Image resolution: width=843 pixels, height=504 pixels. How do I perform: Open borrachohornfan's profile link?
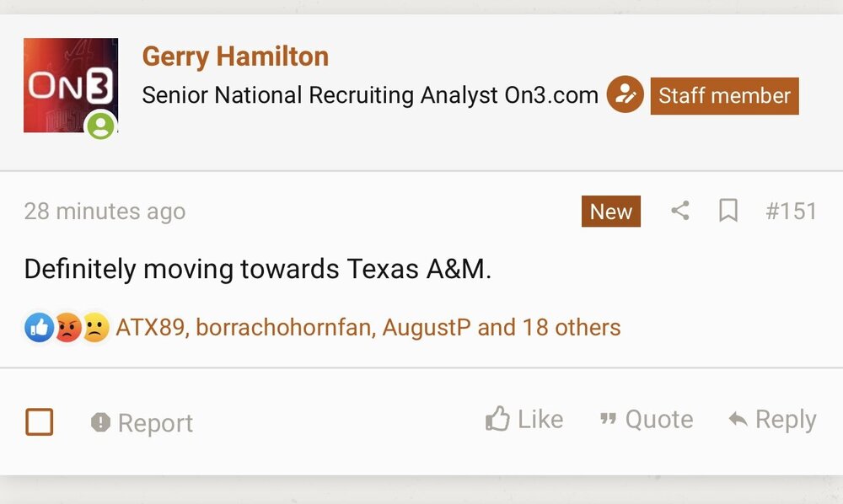click(x=283, y=327)
